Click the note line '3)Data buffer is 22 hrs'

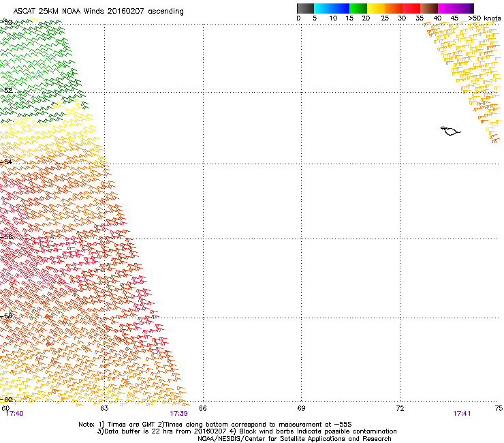(247, 431)
